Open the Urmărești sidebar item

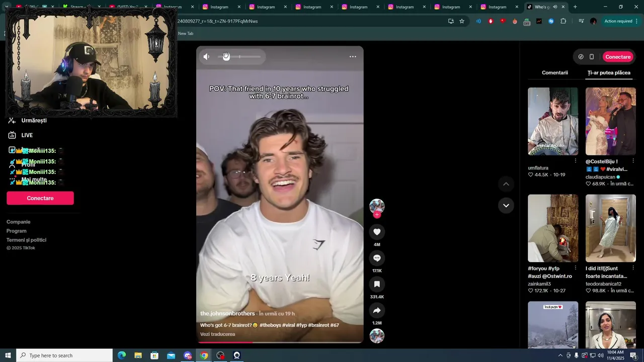click(34, 120)
